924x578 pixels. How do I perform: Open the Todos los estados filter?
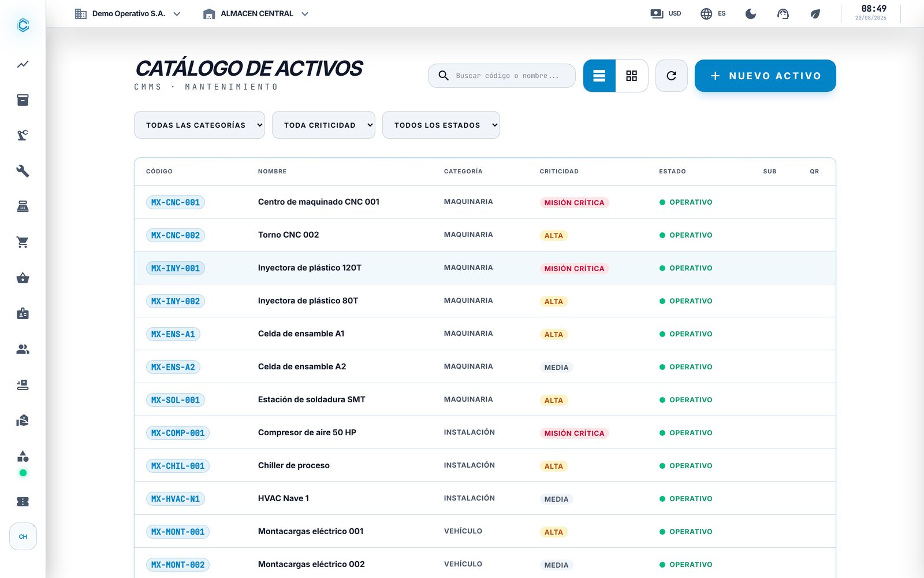click(x=441, y=125)
